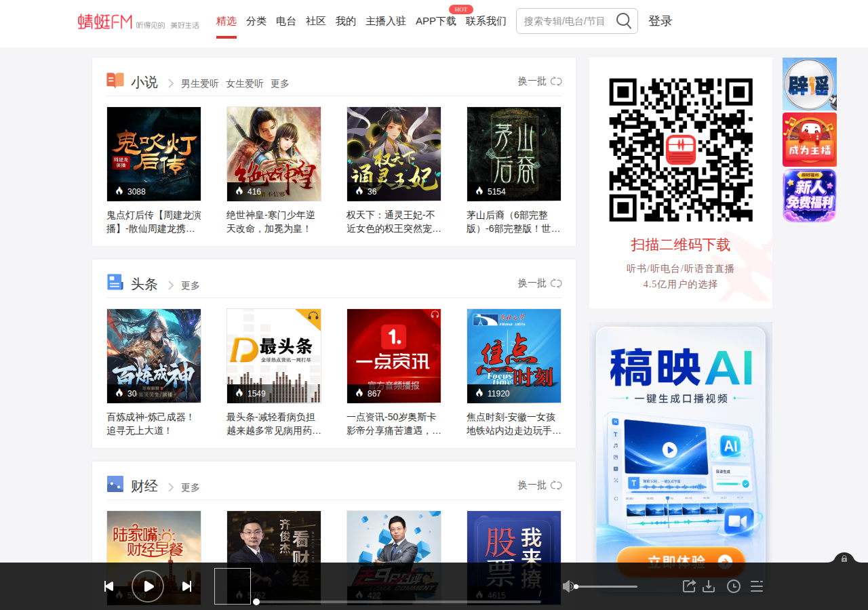
Task: Skip to previous track in player bar
Action: (x=108, y=586)
